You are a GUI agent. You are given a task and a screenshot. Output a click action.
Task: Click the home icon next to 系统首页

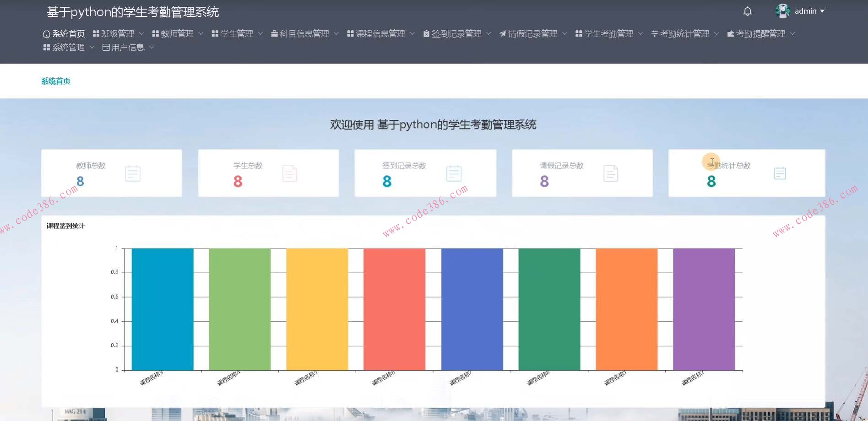click(46, 33)
